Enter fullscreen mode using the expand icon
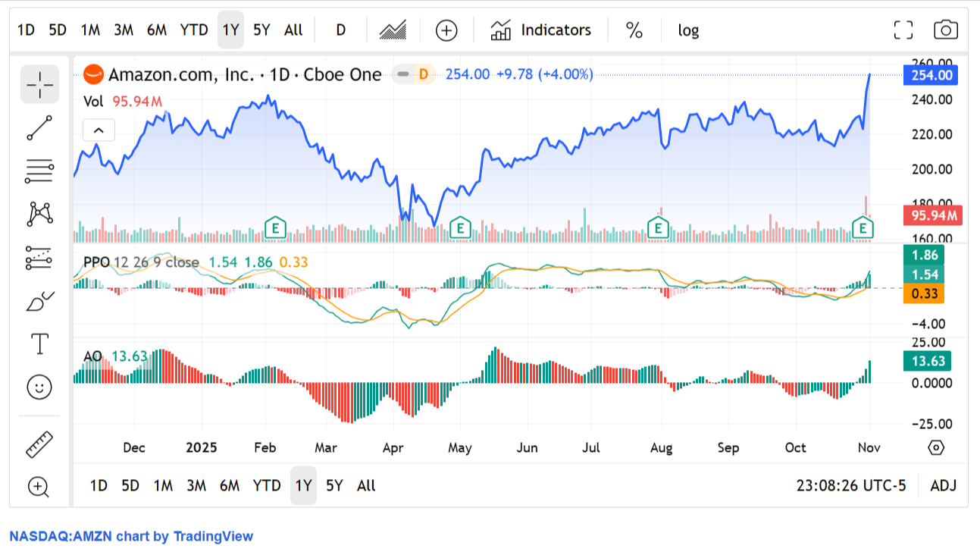 point(903,30)
